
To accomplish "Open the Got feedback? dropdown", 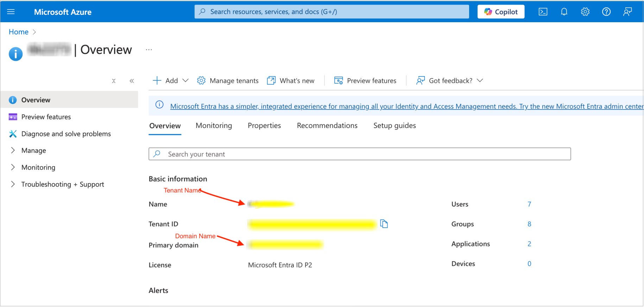I will click(450, 81).
